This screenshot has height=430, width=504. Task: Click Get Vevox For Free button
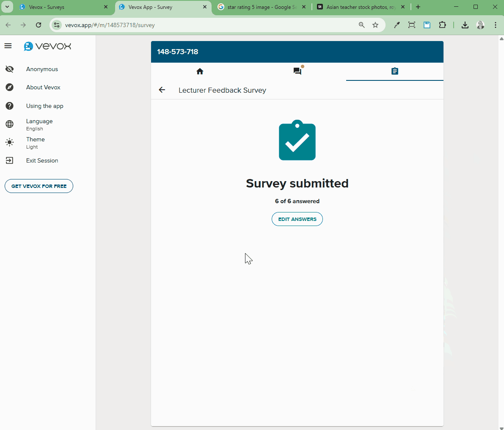tap(39, 186)
